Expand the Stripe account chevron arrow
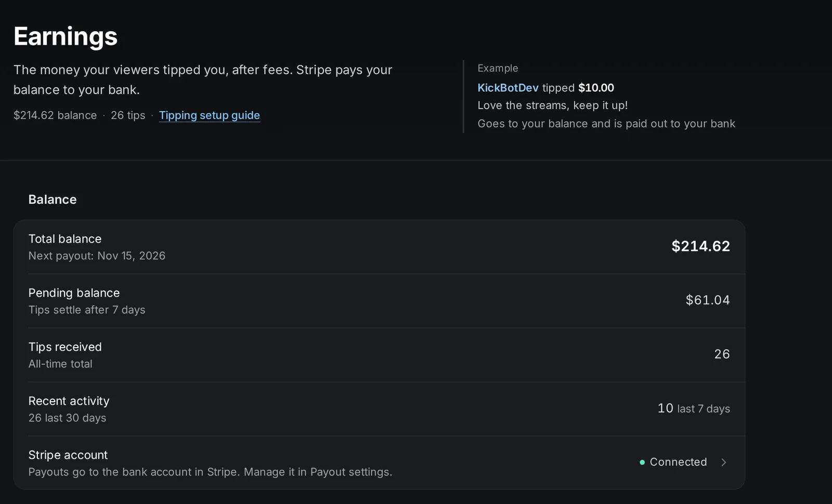The image size is (832, 504). tap(724, 462)
